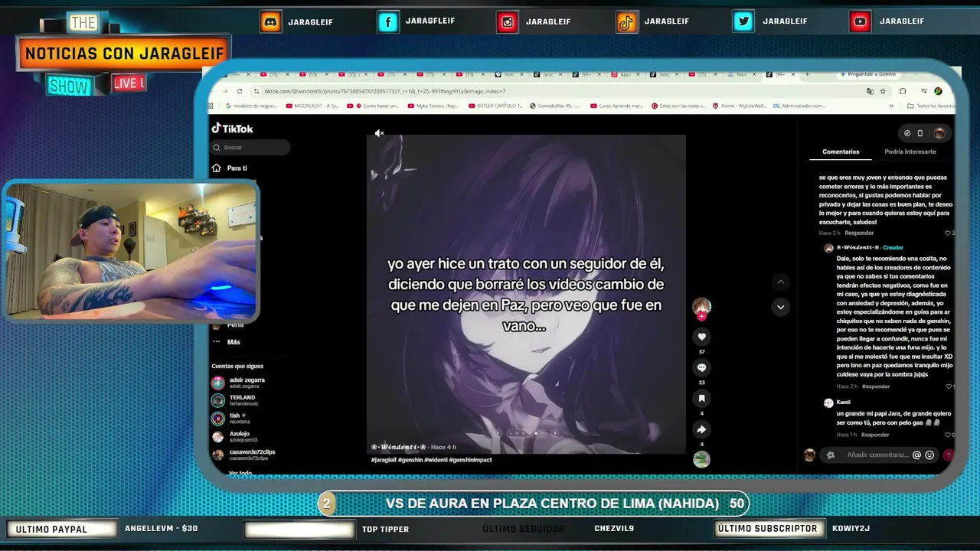
Task: Reload the page in the browser
Action: tap(240, 91)
